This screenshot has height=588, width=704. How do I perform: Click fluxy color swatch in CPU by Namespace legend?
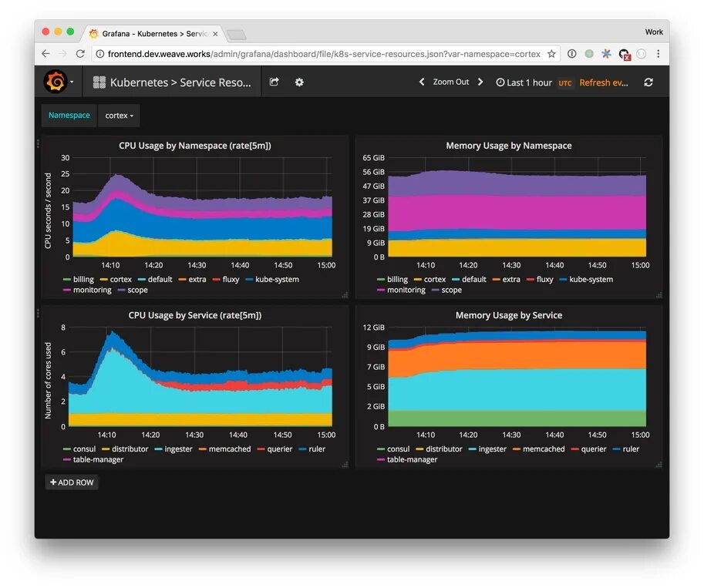[216, 279]
